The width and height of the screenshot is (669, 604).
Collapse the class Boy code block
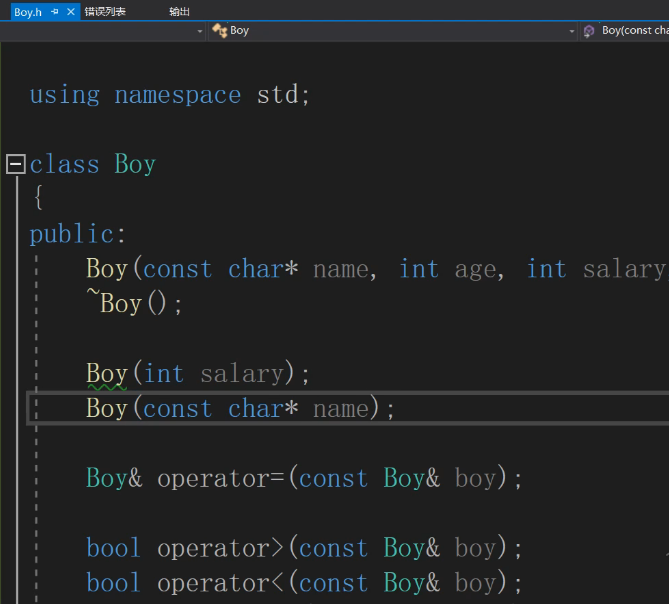pyautogui.click(x=15, y=164)
